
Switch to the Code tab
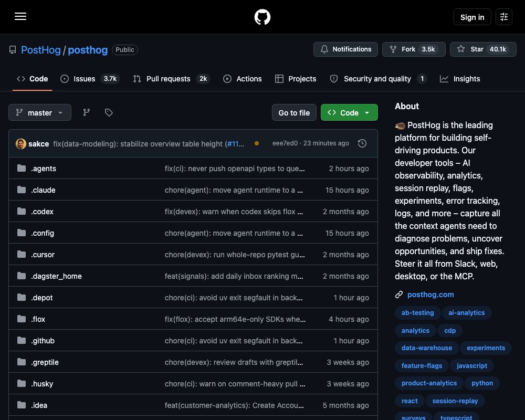coord(33,79)
